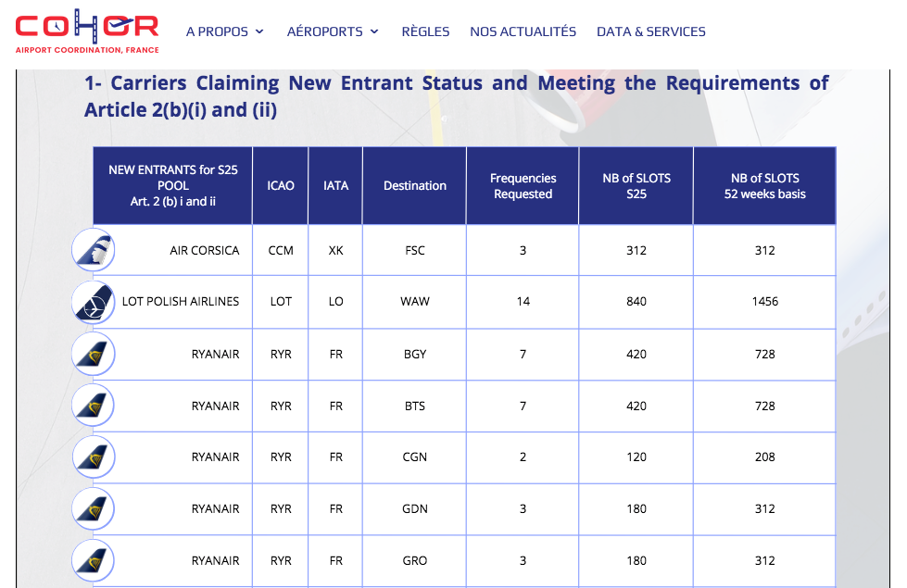Click Ryanair logo in the CGN row
907x588 pixels.
(94, 457)
